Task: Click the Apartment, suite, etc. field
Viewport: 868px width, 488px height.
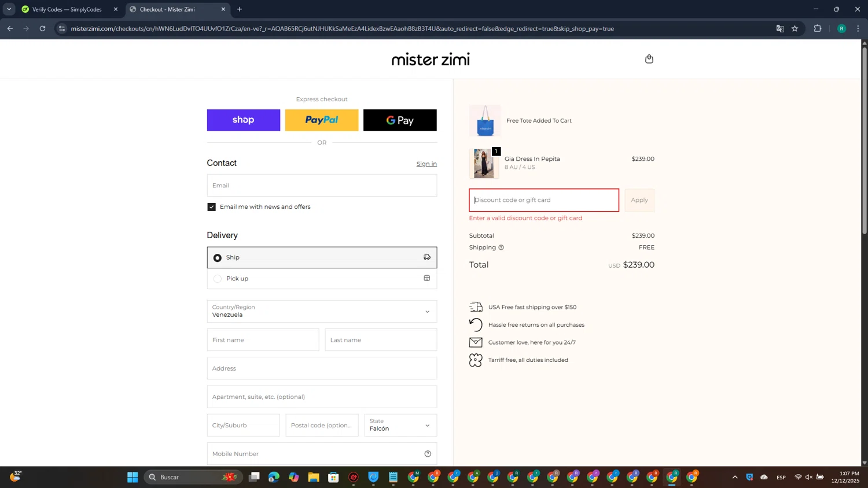Action: (x=322, y=397)
